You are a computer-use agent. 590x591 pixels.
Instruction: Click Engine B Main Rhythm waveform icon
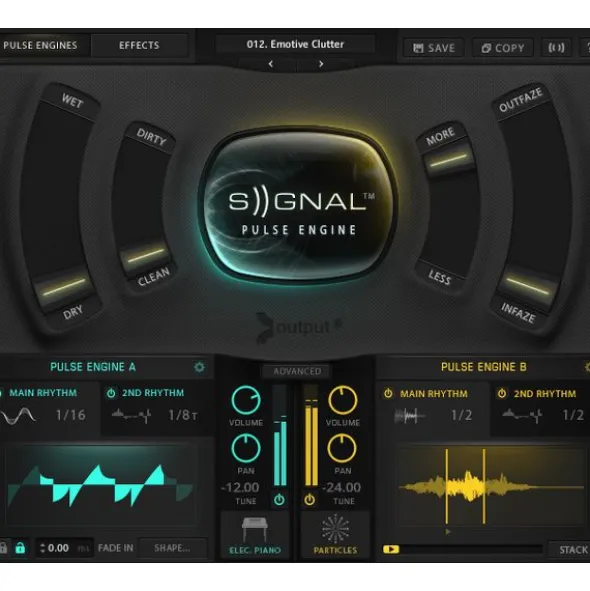point(409,416)
